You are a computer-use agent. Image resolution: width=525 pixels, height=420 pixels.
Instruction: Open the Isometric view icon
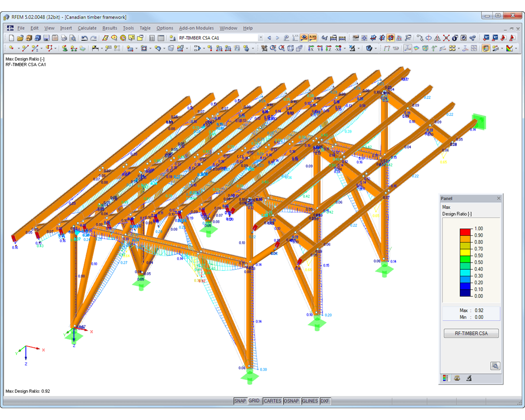pyautogui.click(x=290, y=49)
